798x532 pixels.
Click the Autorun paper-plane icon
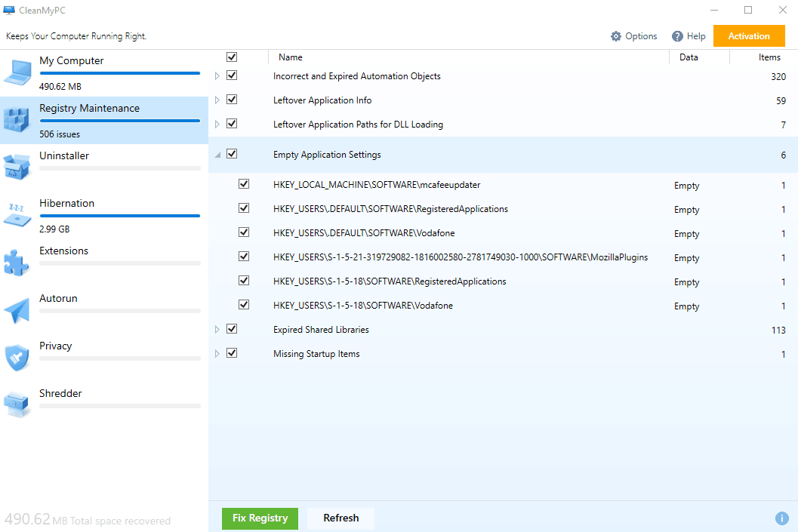[x=17, y=309]
